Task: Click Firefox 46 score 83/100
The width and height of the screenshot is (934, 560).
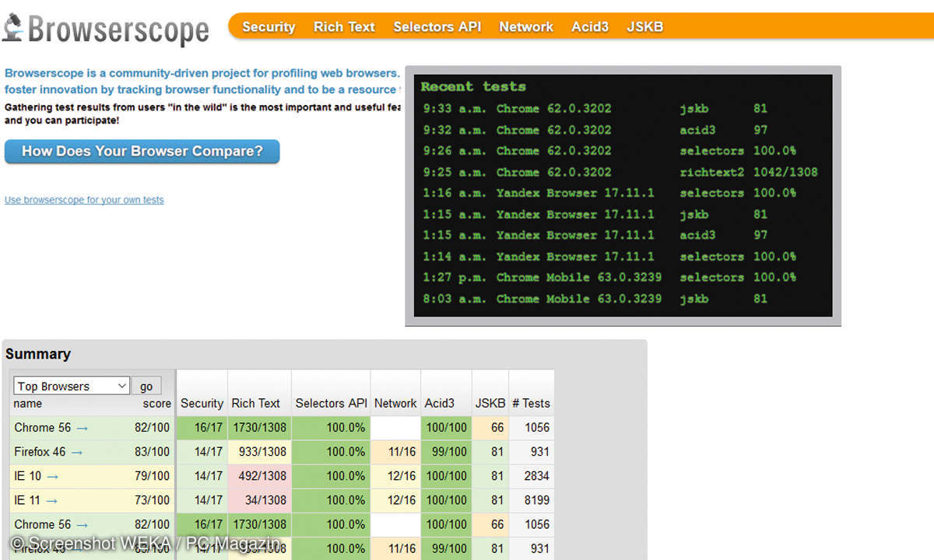Action: point(152,451)
